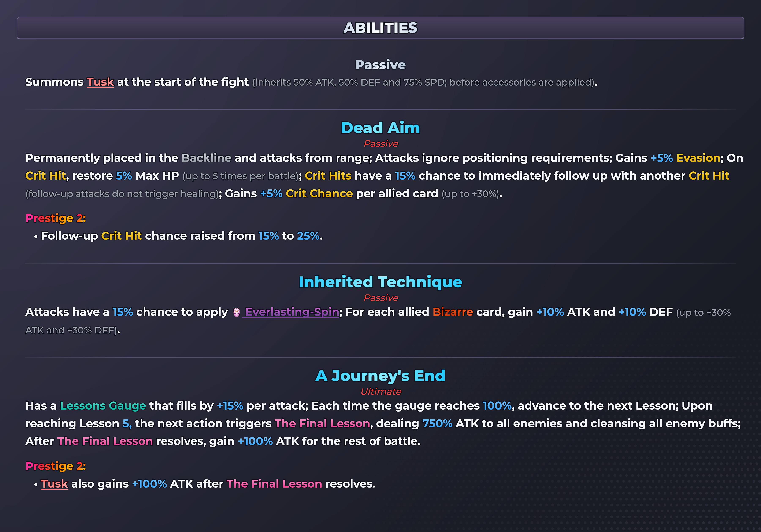Click the '(follow-up attacks do not trigger healing)' note
The image size is (761, 532).
coord(122,194)
